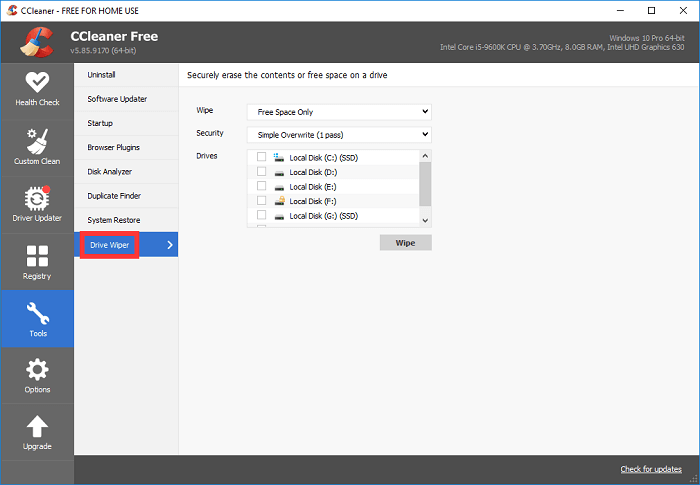Viewport: 700px width, 485px height.
Task: Open the Options gear icon
Action: tap(36, 370)
